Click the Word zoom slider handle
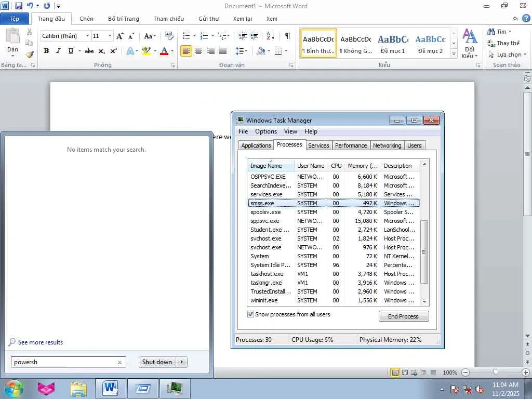Viewport: 532px width, 399px height. [x=496, y=372]
